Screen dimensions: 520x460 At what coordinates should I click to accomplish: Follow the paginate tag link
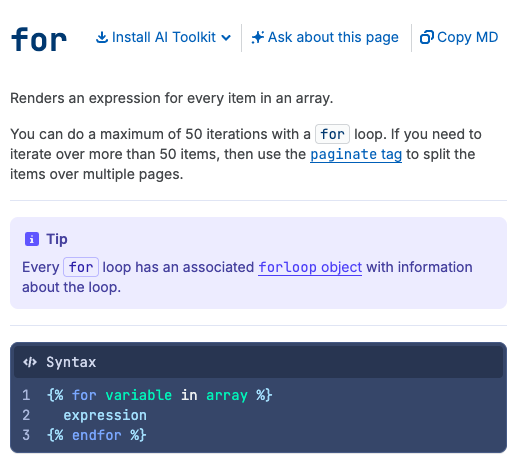coord(356,154)
